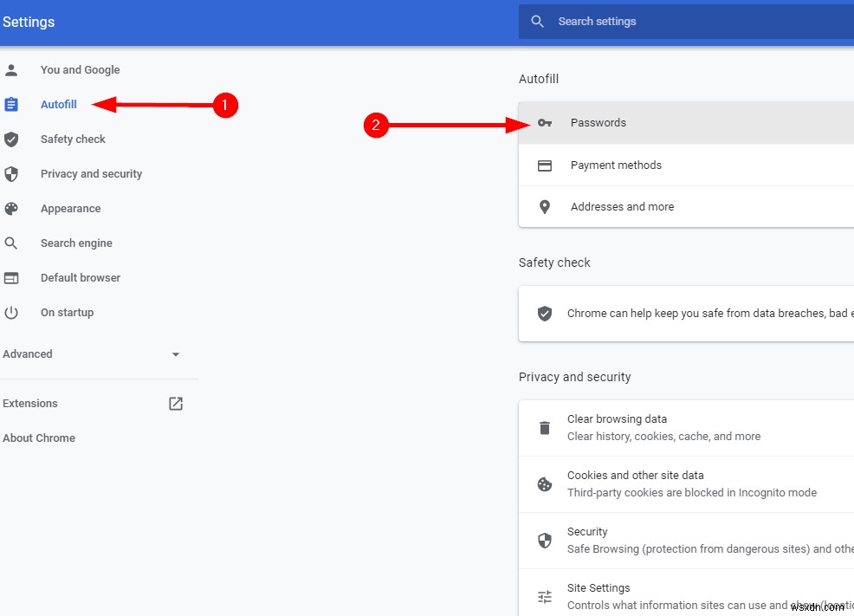Open the You and Google section

coord(80,70)
